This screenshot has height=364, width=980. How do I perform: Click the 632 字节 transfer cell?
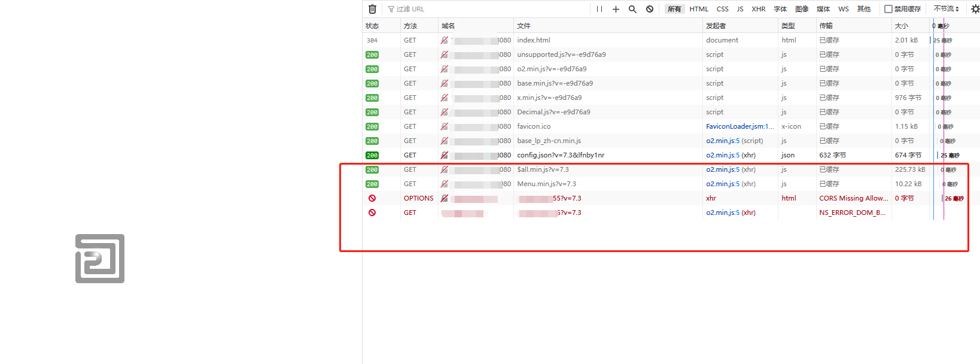pyautogui.click(x=833, y=155)
